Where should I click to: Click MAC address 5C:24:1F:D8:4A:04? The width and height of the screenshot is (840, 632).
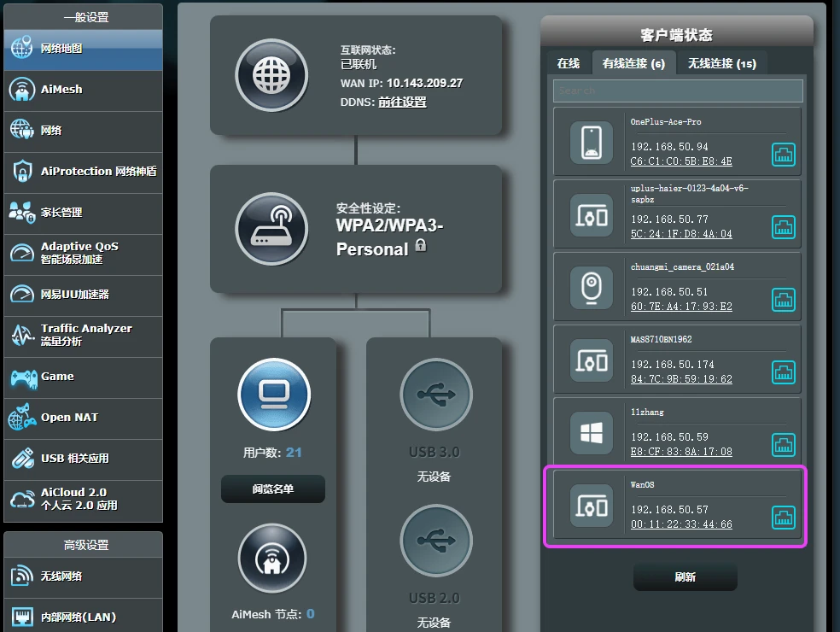tap(681, 234)
